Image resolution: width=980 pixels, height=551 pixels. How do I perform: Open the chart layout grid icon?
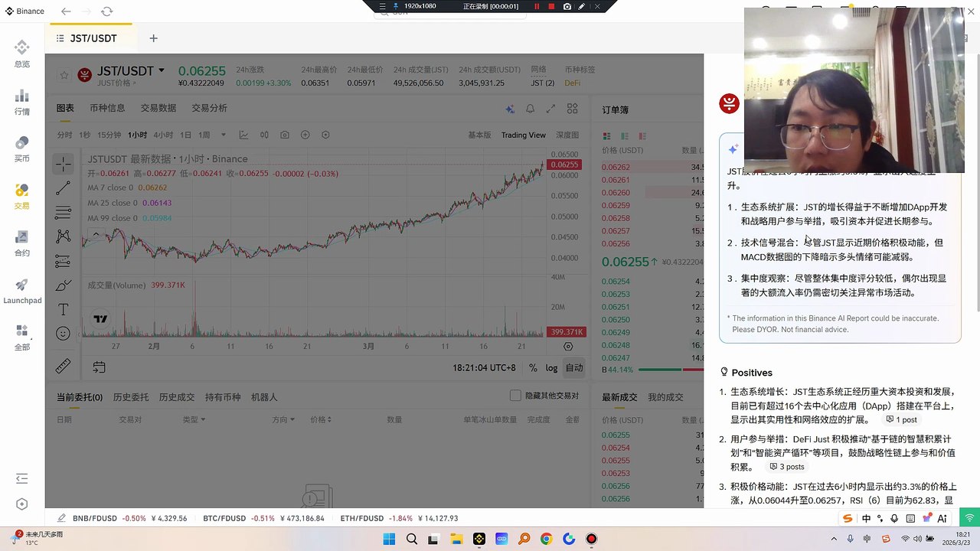pos(573,109)
